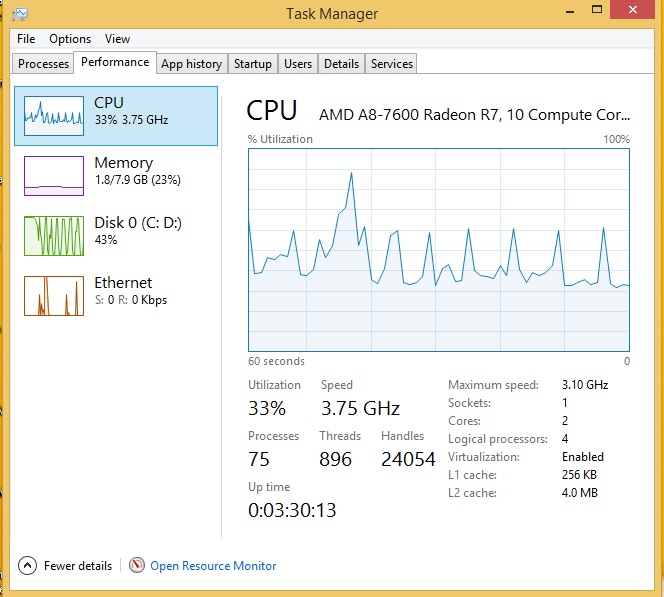
Task: Open Resource Monitor link
Action: (x=213, y=566)
